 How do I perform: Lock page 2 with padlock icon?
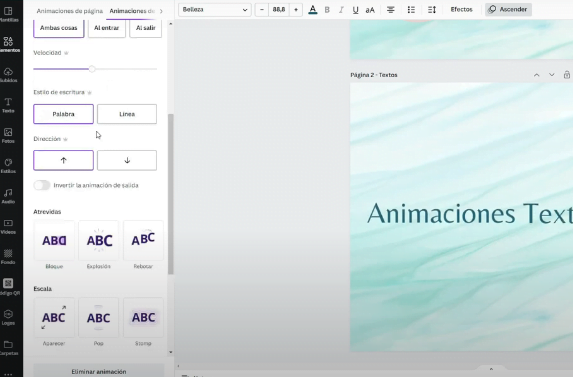[567, 75]
